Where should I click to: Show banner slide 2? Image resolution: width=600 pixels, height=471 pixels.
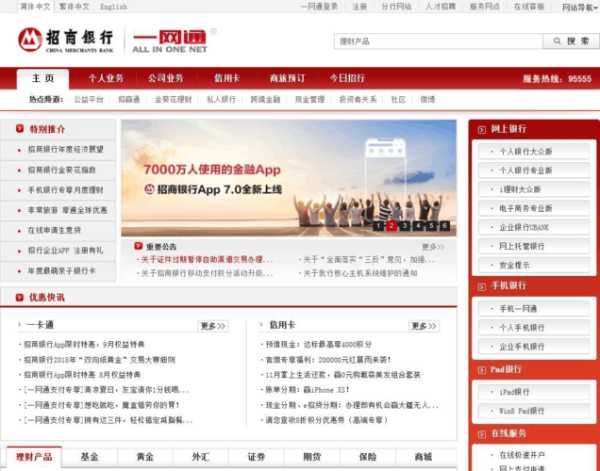click(391, 226)
